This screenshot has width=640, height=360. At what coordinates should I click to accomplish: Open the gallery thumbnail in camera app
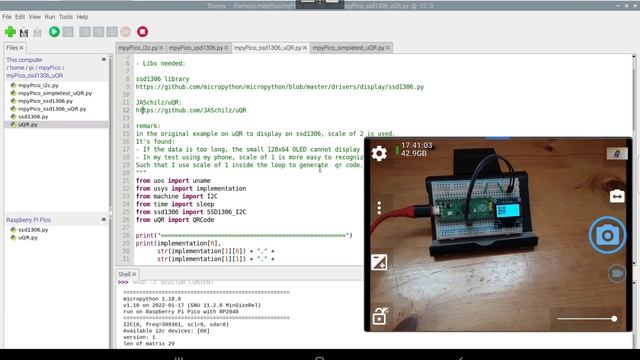(x=617, y=154)
